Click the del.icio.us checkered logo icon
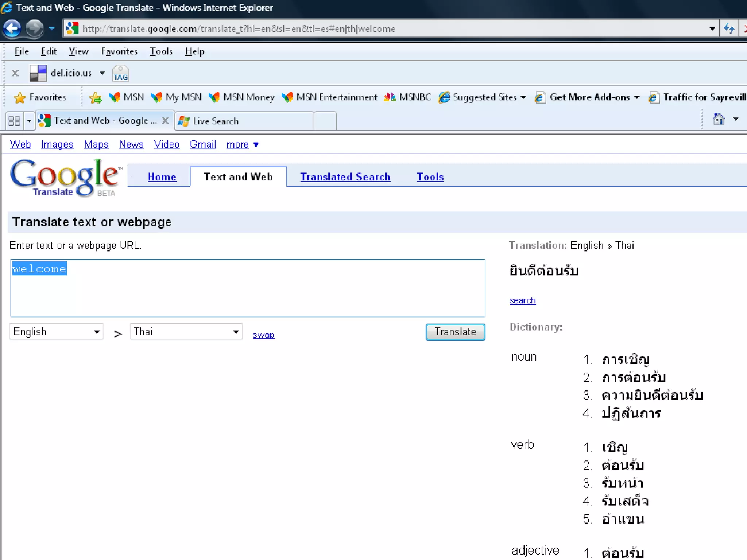747x560 pixels. click(x=38, y=73)
